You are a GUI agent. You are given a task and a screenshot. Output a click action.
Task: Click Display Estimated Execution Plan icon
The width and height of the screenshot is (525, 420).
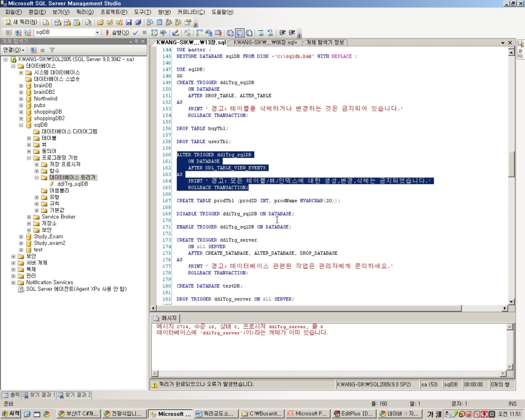tap(154, 32)
